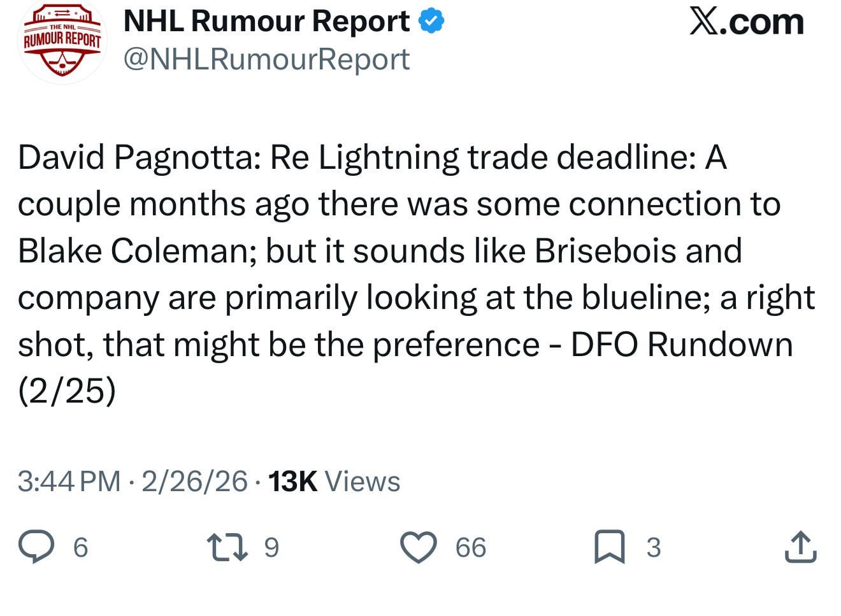Click the X.com logo
The height and width of the screenshot is (616, 841).
[x=746, y=22]
